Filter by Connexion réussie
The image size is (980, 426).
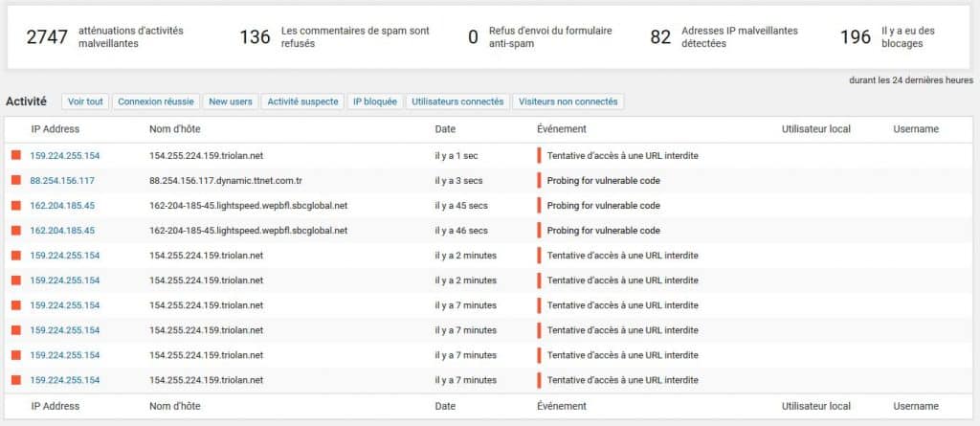pyautogui.click(x=156, y=101)
